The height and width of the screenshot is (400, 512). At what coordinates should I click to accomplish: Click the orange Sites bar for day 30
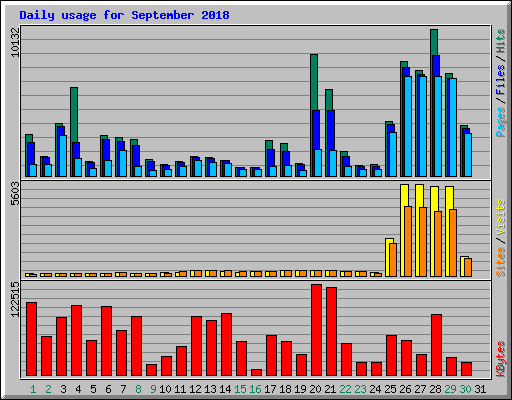coord(468,267)
